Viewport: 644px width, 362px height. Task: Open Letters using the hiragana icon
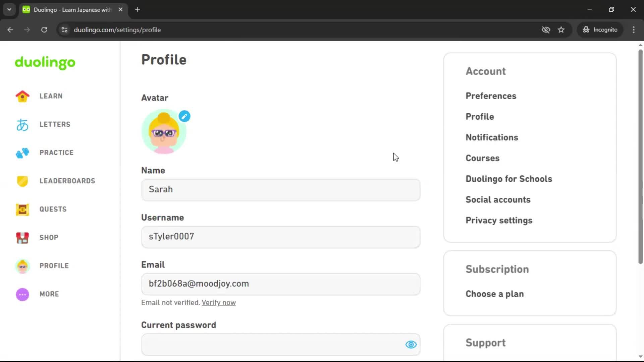[22, 124]
